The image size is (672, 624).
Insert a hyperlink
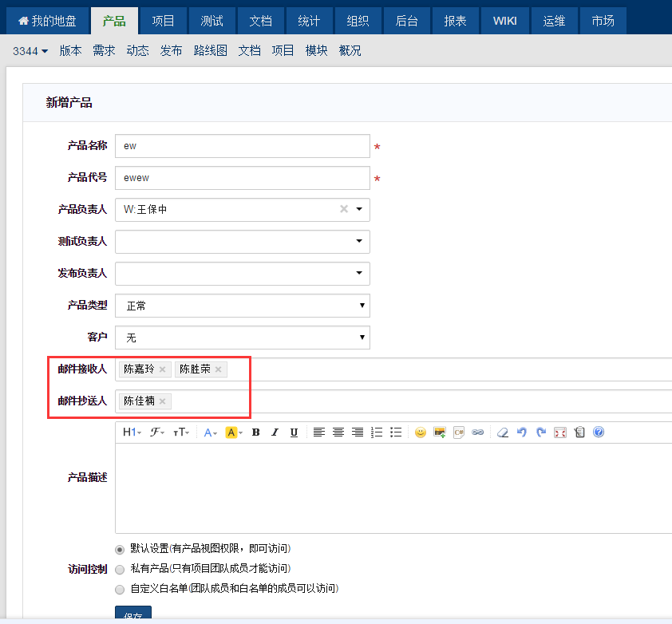(478, 432)
